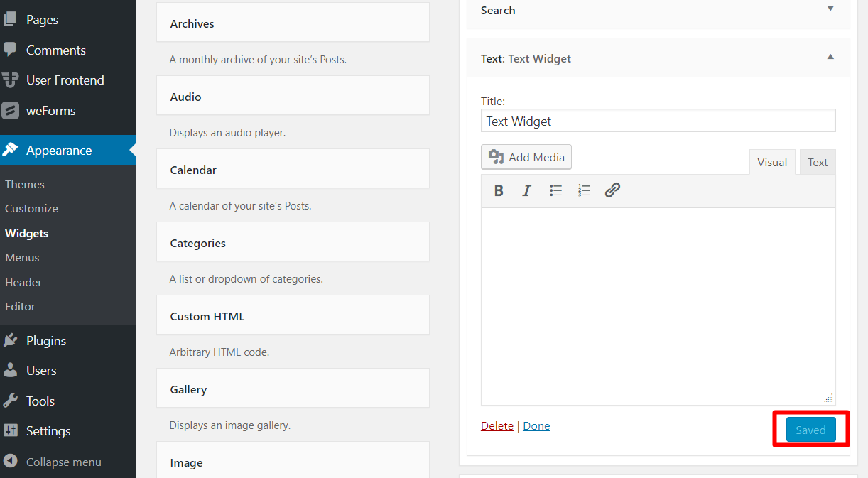The width and height of the screenshot is (868, 478).
Task: Click the Italic formatting icon
Action: [526, 190]
